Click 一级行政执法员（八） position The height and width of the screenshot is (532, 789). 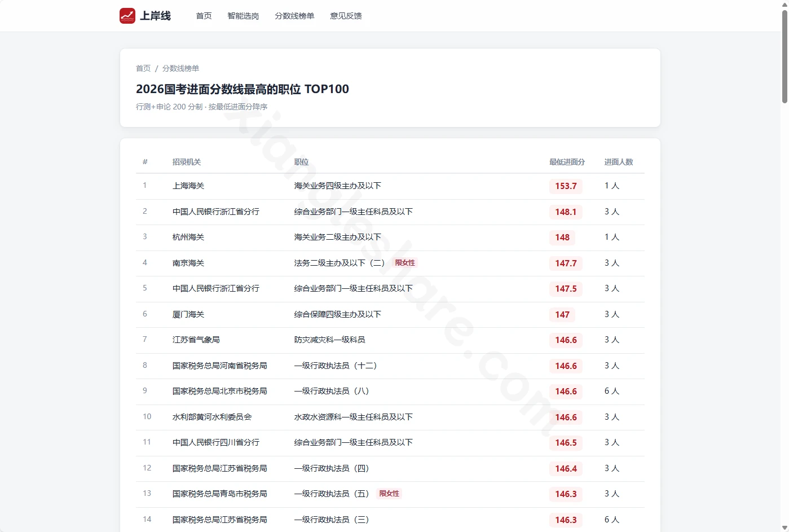(x=332, y=391)
